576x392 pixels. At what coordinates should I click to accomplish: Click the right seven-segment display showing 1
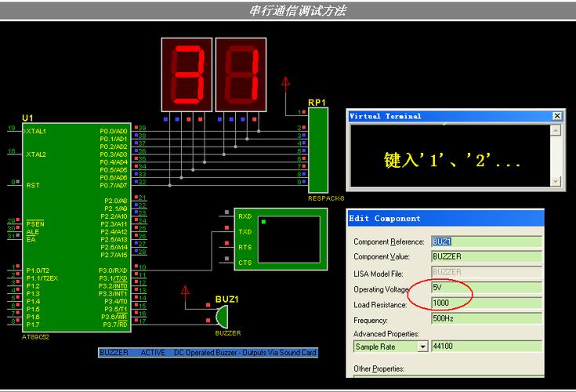241,74
